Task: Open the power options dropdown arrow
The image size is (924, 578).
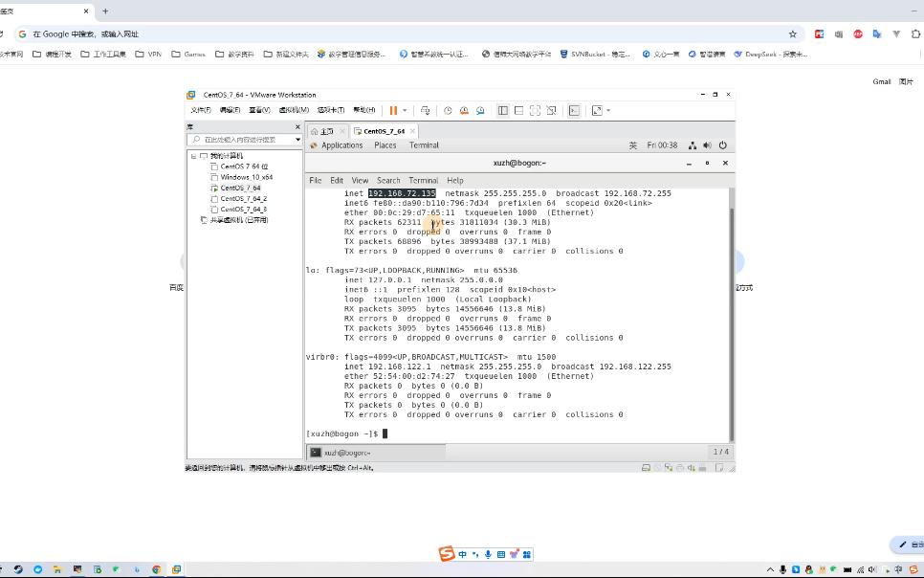Action: click(403, 110)
